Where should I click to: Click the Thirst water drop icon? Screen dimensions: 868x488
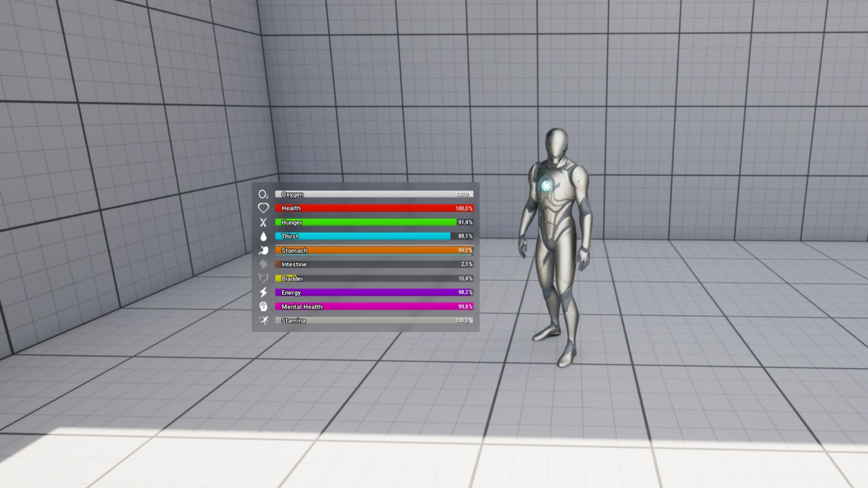263,237
